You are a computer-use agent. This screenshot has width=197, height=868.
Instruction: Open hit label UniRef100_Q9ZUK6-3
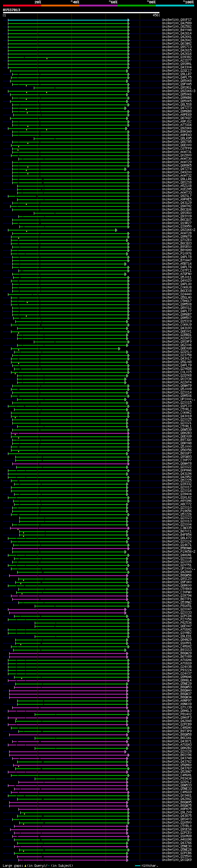click(179, 91)
